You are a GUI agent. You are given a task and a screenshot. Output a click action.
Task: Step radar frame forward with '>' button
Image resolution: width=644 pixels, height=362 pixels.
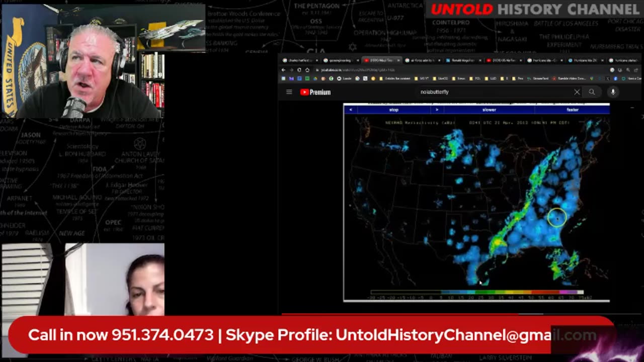click(x=437, y=110)
